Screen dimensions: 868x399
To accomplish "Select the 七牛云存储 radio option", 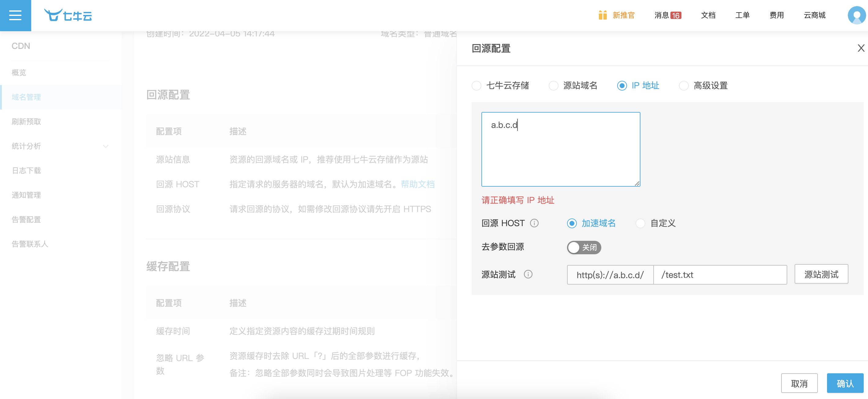I will tap(477, 86).
